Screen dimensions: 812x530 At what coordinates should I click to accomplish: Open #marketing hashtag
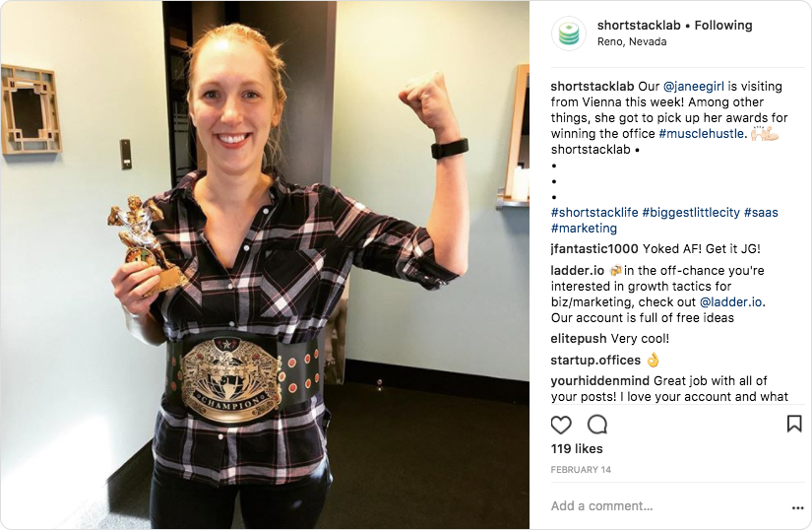[584, 228]
